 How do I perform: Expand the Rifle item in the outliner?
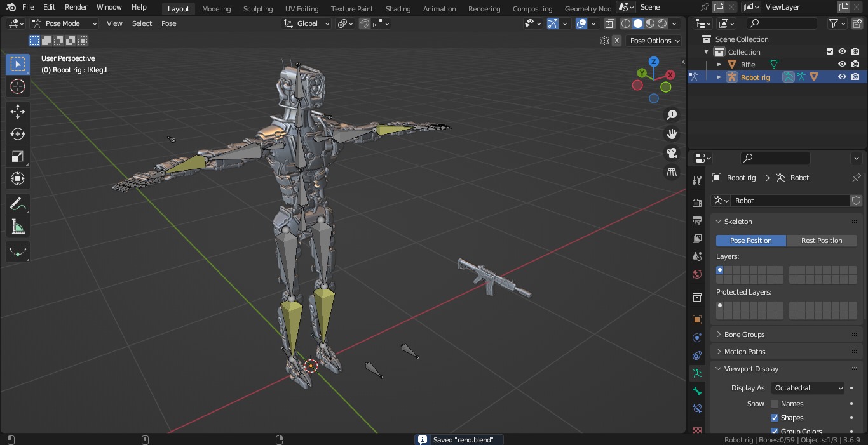(719, 64)
